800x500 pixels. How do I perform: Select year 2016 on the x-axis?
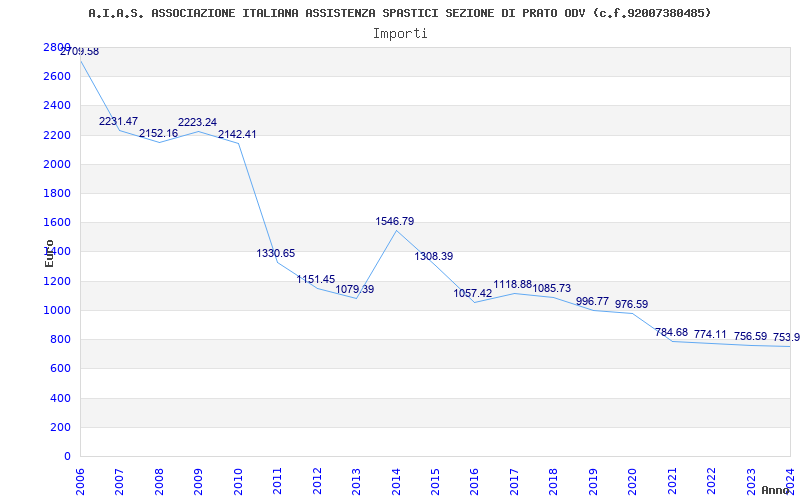tap(474, 482)
